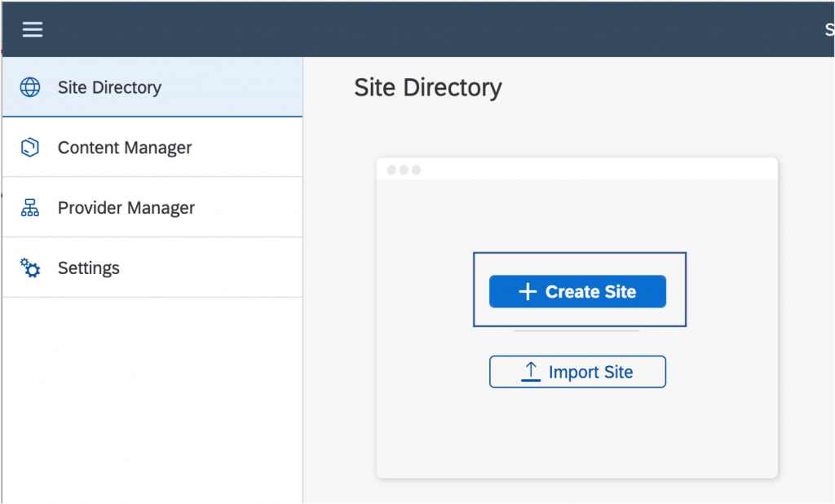Screen dimensions: 835x504
Task: Select the Import Site button label
Action: click(x=590, y=372)
